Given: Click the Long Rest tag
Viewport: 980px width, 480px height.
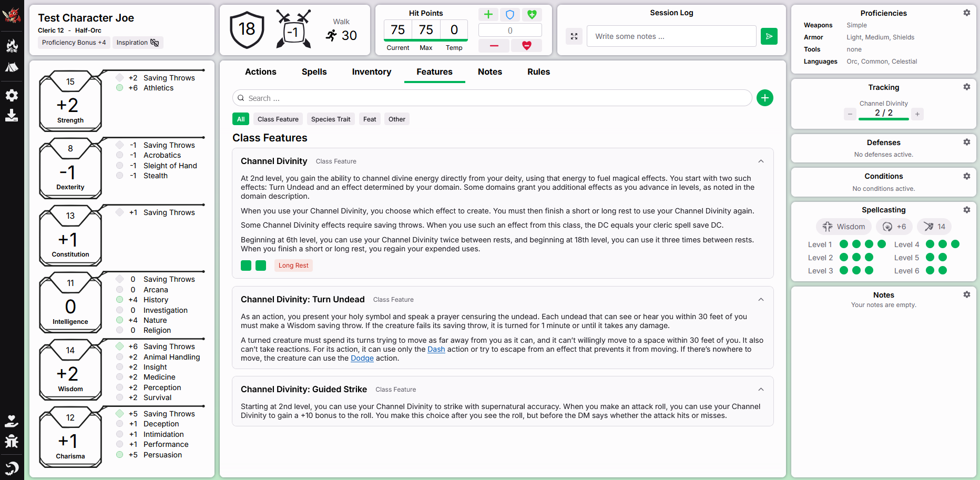Looking at the screenshot, I should pos(293,265).
